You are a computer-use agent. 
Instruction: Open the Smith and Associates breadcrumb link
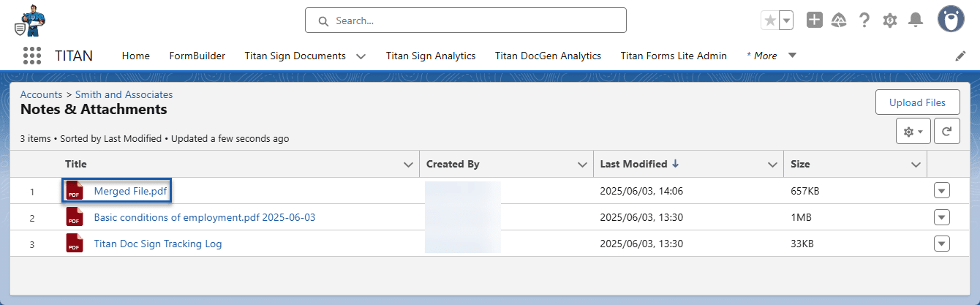pyautogui.click(x=124, y=94)
